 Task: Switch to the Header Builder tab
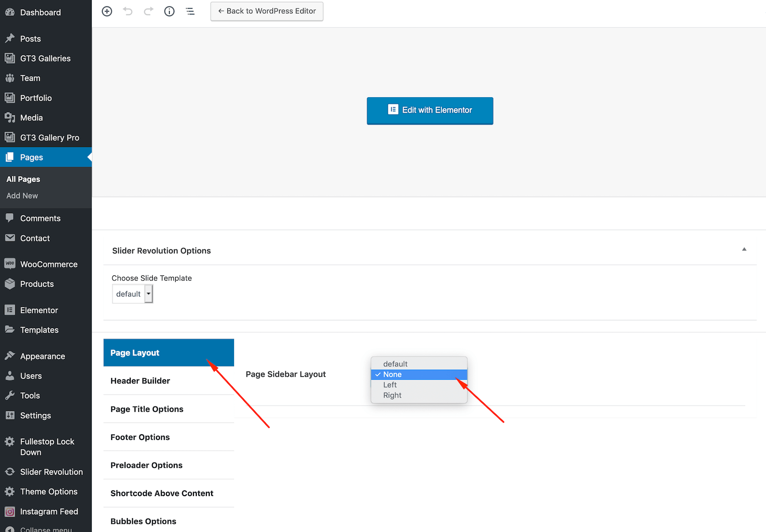tap(169, 381)
